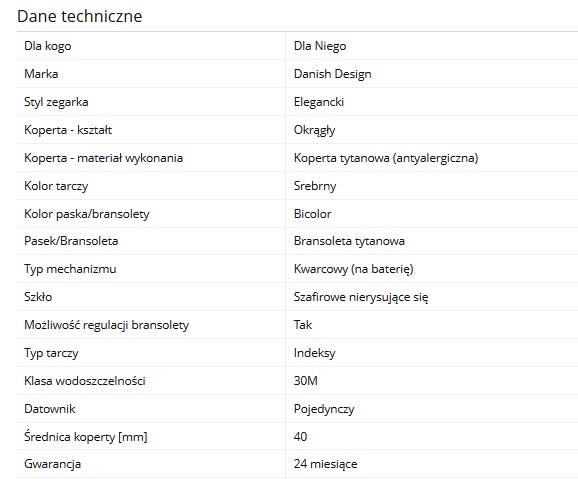Click the 'Okrągły' case shape value

click(314, 130)
